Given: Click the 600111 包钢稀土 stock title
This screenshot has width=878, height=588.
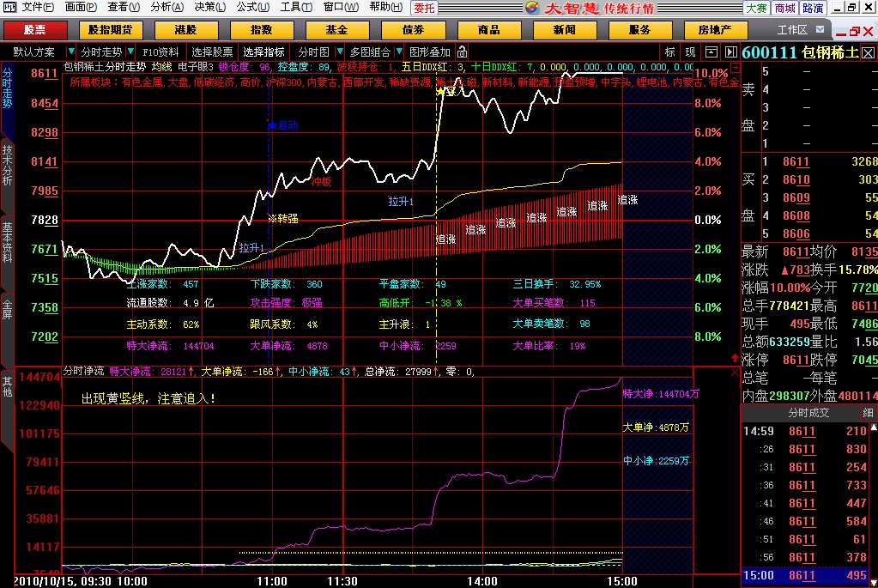Looking at the screenshot, I should click(800, 53).
